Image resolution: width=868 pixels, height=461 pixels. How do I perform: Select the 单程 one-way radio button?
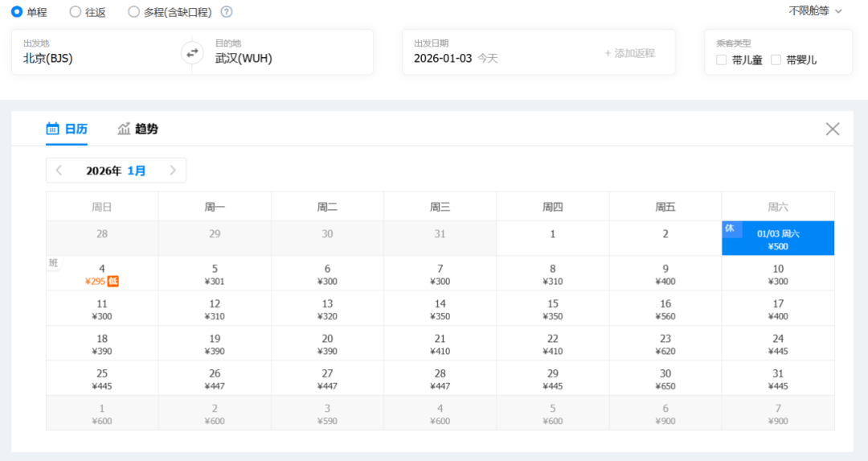coord(17,12)
